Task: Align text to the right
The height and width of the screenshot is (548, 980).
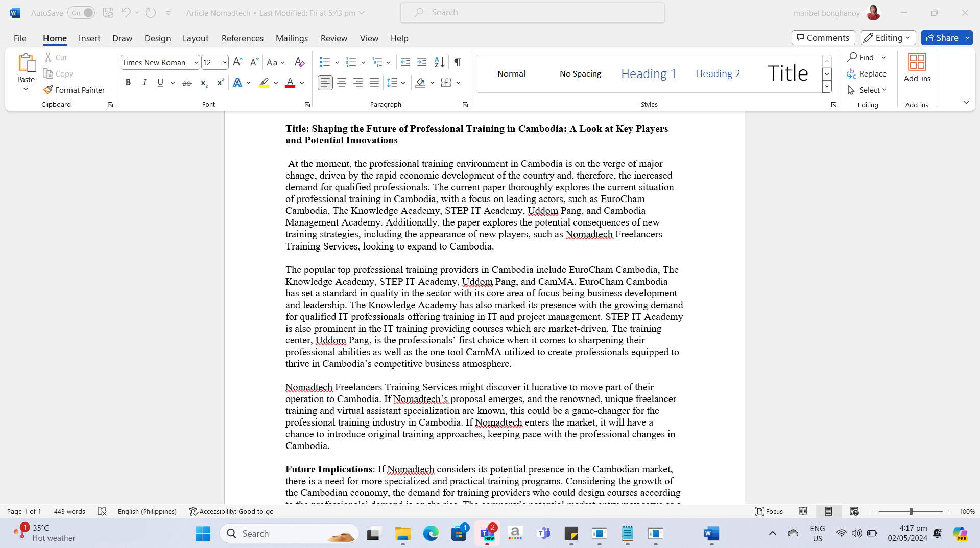Action: tap(358, 83)
